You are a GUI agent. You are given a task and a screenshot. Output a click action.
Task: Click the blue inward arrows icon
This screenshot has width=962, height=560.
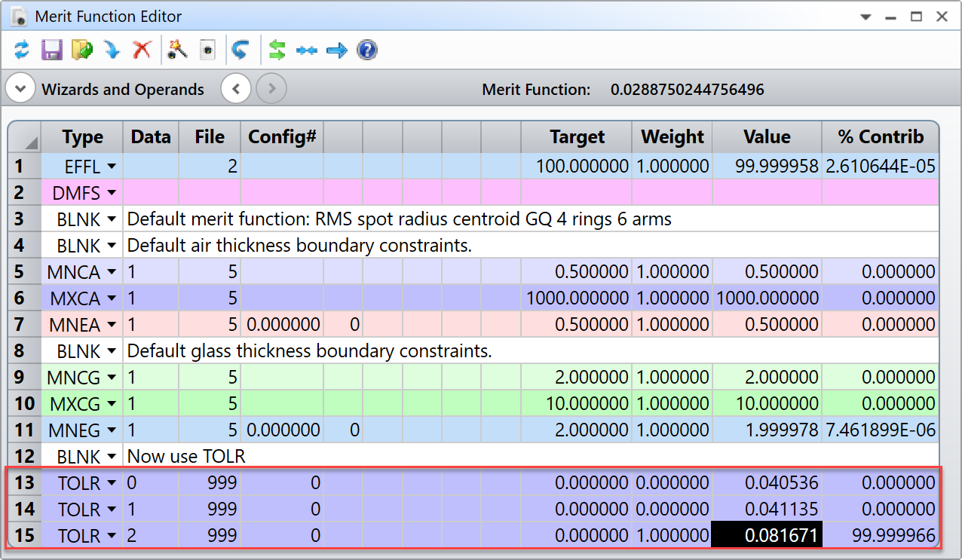click(x=307, y=50)
